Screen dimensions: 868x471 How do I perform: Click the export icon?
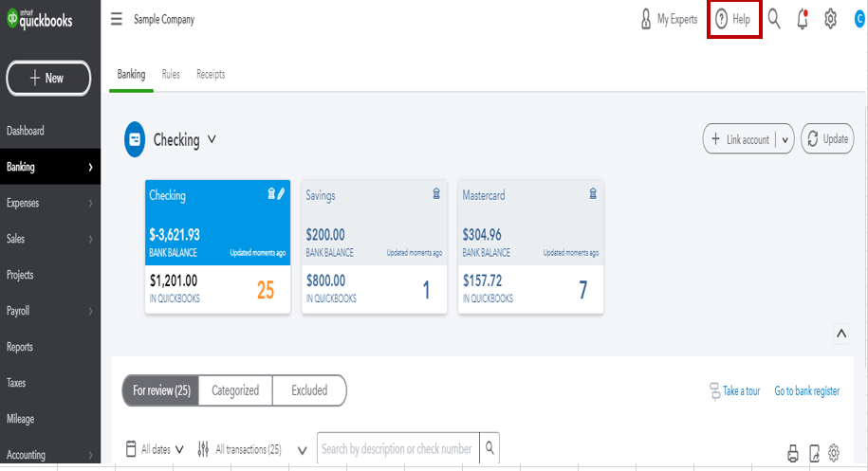(x=814, y=453)
